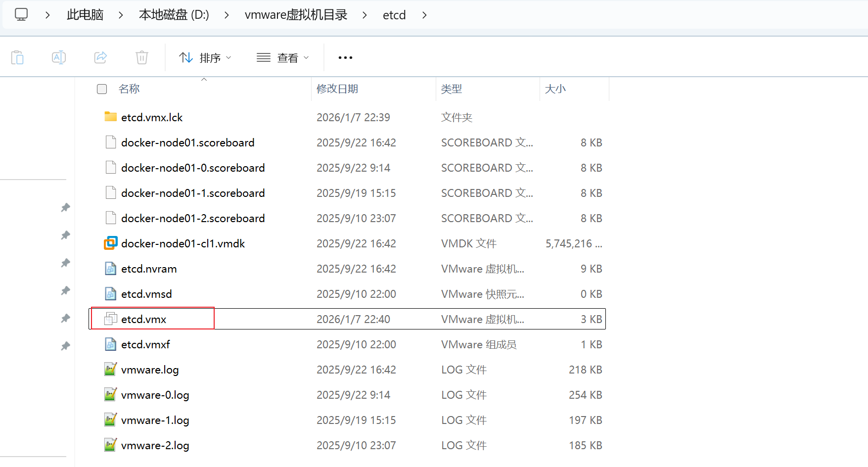
Task: Click the VMware 组成员 type cell
Action: click(479, 344)
